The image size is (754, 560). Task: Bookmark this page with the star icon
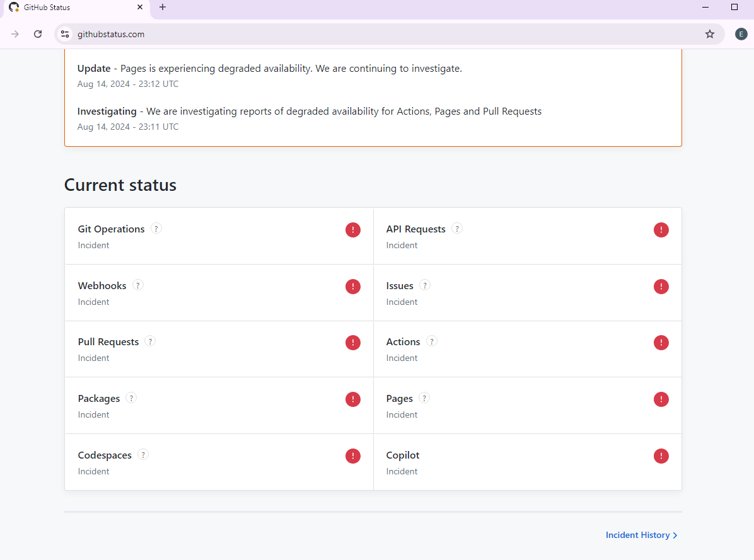(710, 34)
